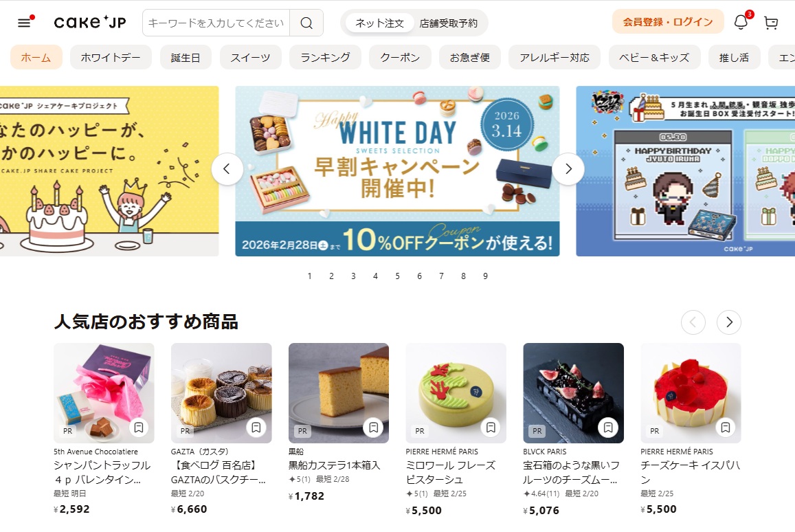Viewport: 795px width, 532px height.
Task: Click the cake.jp logo
Action: click(x=90, y=22)
